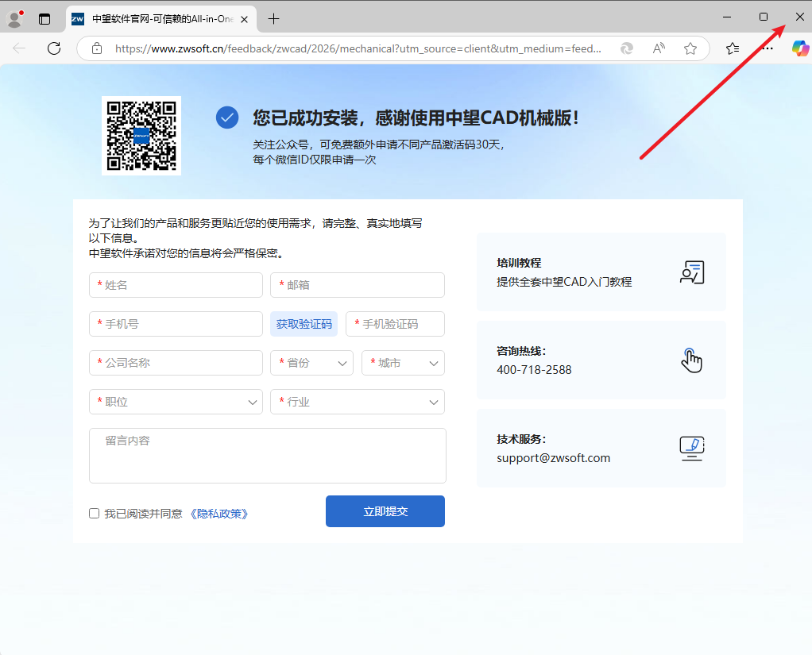Check the 我已阅读并同意 agreement checkbox
Screen dimensions: 812x655
[94, 513]
